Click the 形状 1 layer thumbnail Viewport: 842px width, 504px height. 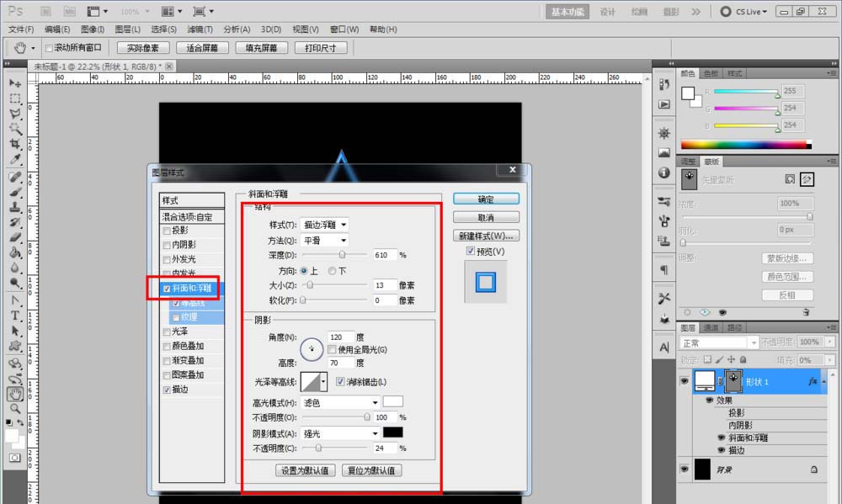pyautogui.click(x=704, y=380)
